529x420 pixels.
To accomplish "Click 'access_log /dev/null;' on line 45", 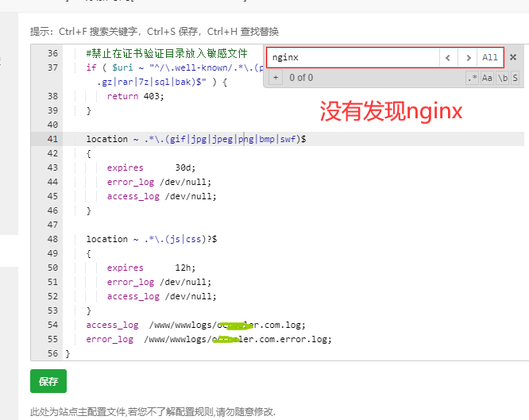I will click(161, 196).
